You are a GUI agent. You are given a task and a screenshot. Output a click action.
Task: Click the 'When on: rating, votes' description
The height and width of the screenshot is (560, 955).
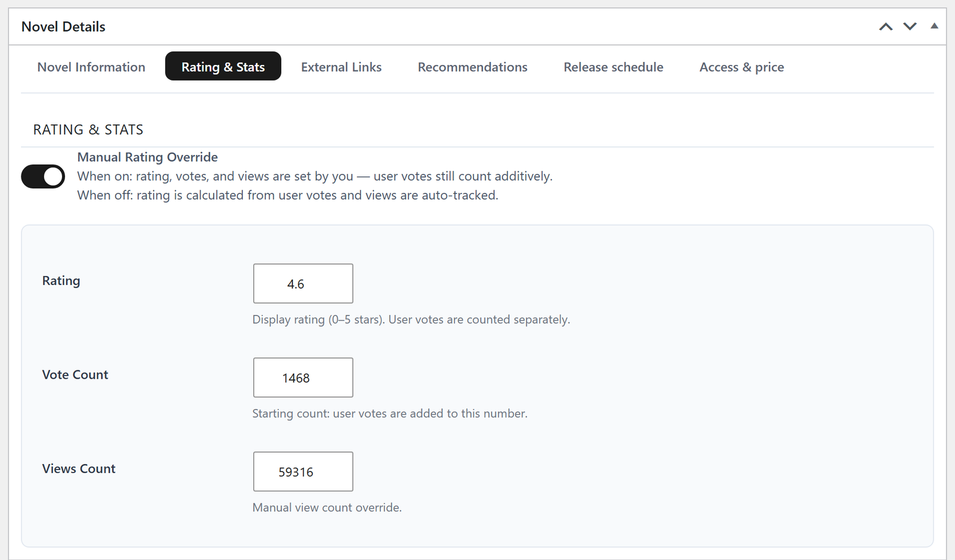(315, 177)
